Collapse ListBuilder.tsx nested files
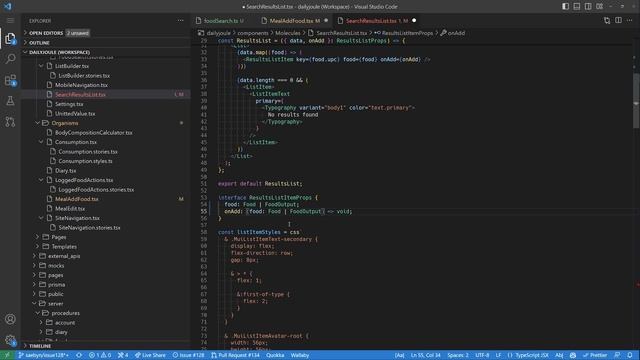Viewport: 640px width, 360px height. click(41, 66)
